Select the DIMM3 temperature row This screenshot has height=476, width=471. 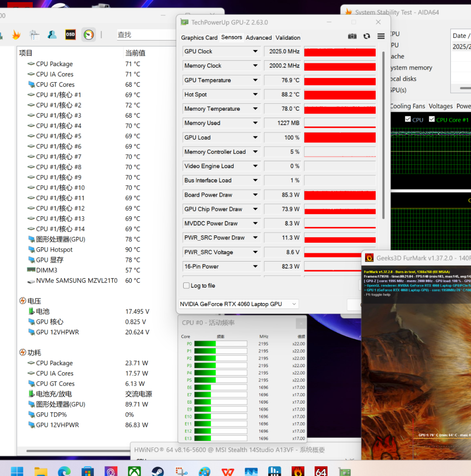85,270
